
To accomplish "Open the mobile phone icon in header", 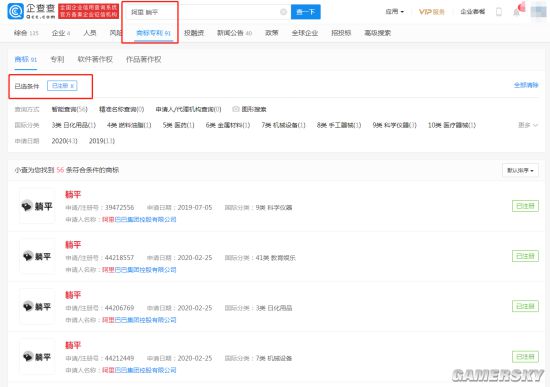I will click(x=499, y=12).
